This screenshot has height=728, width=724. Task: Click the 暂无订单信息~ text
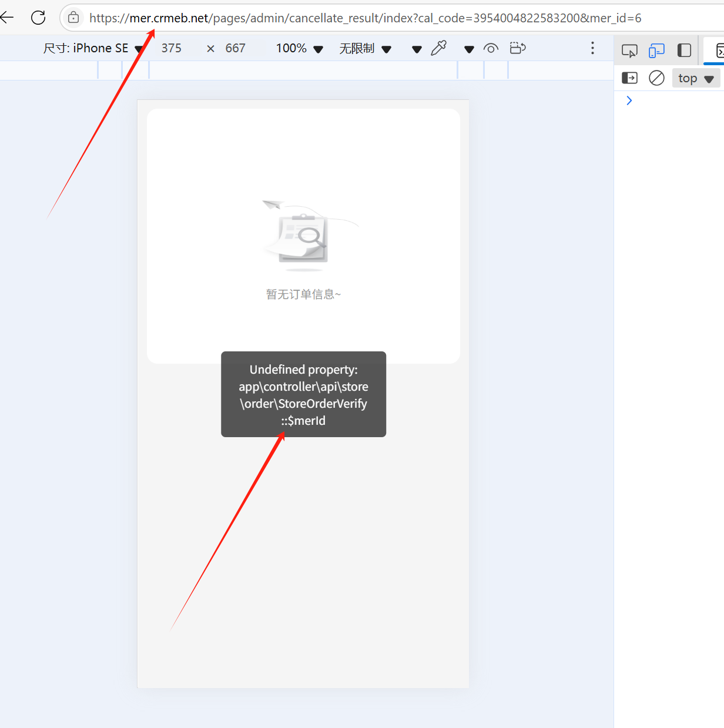(303, 294)
